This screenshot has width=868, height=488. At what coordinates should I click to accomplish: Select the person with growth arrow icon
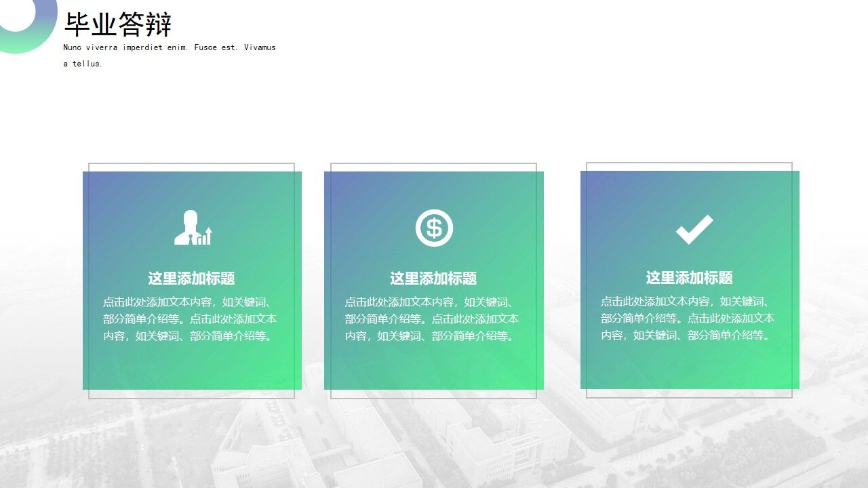(192, 228)
